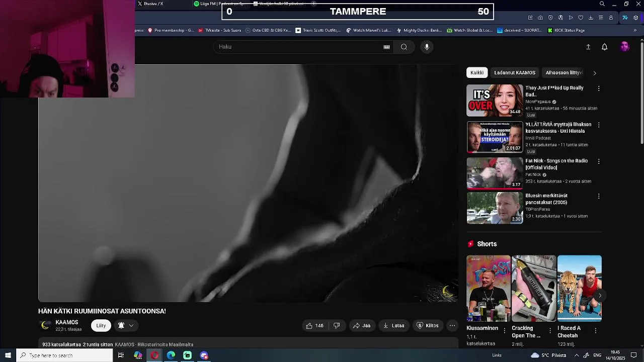Open Opera flow send arrow icon
The height and width of the screenshot is (362, 644).
571,18
